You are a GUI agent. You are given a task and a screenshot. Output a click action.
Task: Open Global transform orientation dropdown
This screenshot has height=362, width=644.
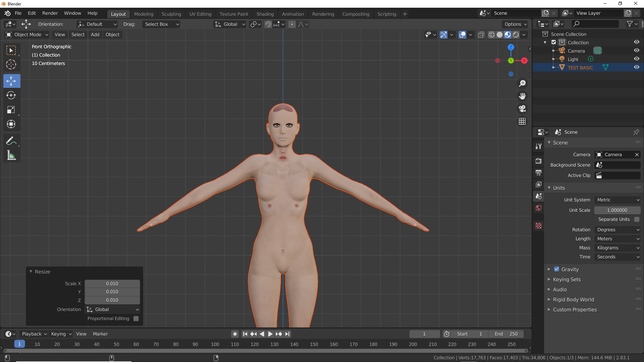pos(230,24)
